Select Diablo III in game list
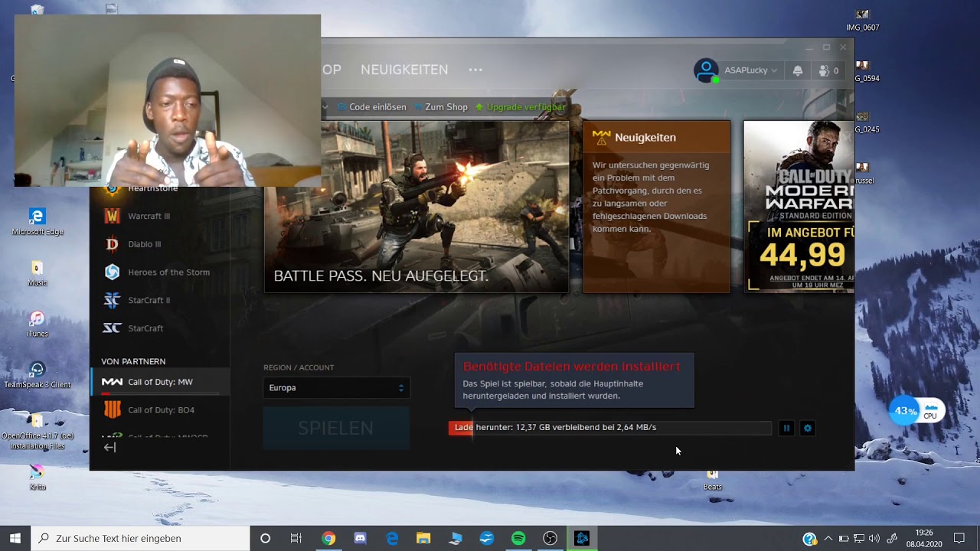 pos(160,244)
